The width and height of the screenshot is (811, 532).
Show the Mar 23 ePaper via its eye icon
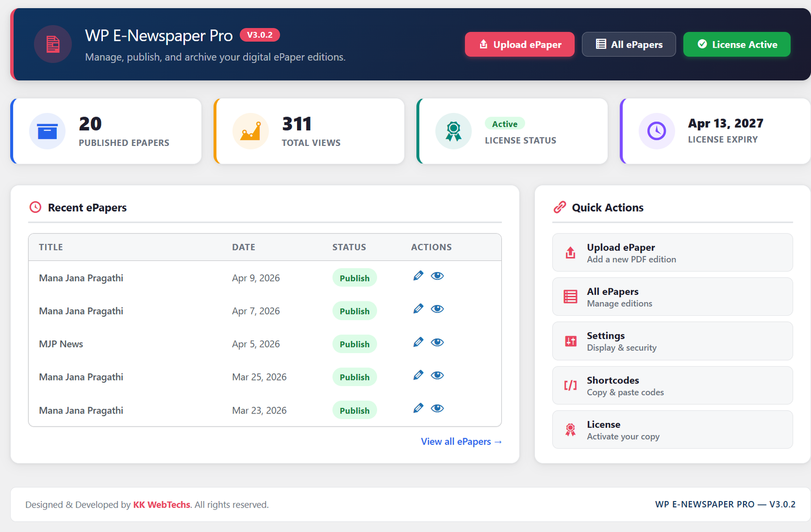click(x=437, y=408)
